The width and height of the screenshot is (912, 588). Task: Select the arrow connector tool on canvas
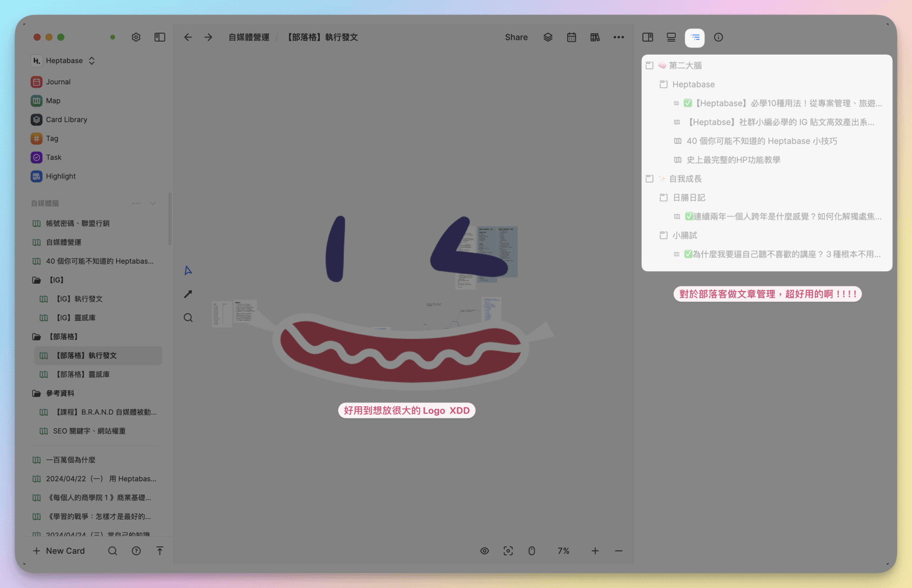click(188, 294)
